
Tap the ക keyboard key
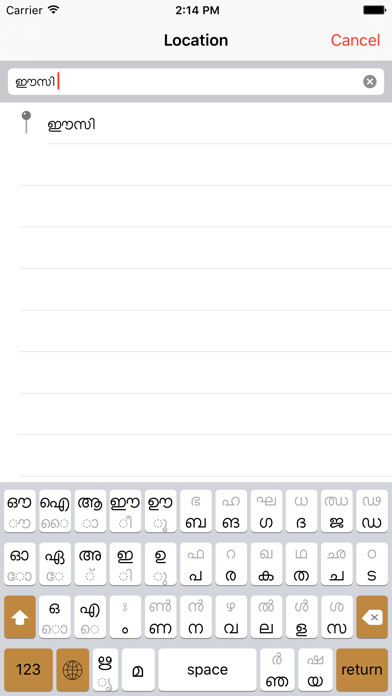pyautogui.click(x=266, y=564)
